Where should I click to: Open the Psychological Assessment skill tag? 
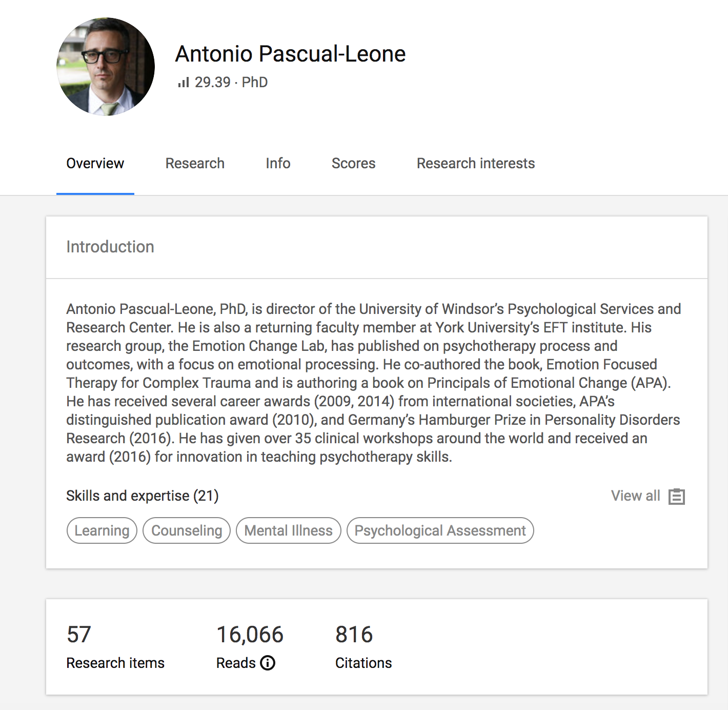point(440,530)
